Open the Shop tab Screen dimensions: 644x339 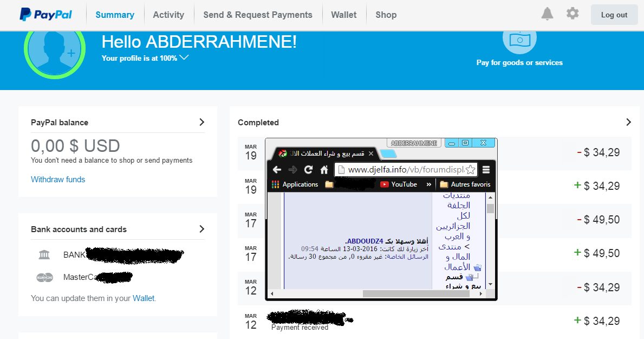(386, 15)
